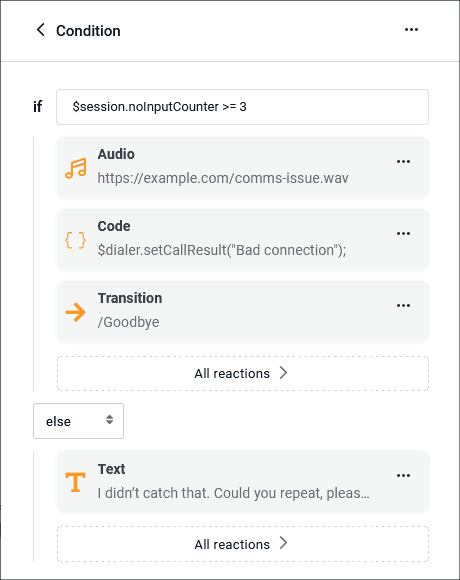Click the up-down arrows in else selector
The height and width of the screenshot is (580, 460).
click(x=109, y=420)
